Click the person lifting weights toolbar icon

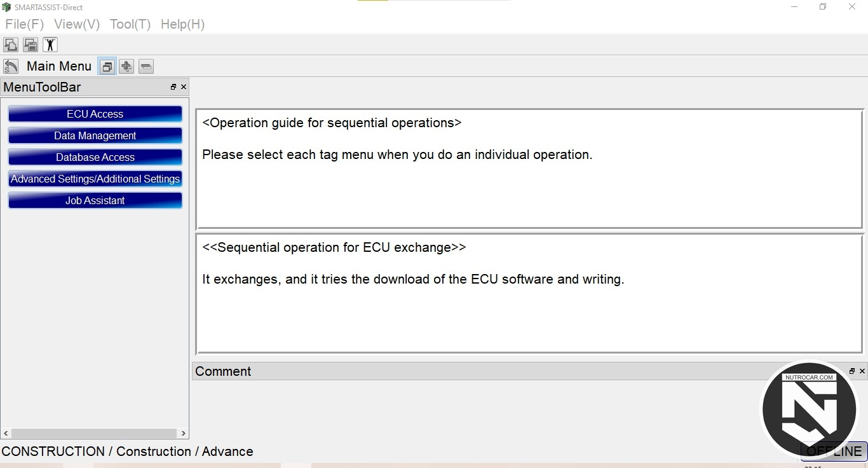(x=50, y=45)
